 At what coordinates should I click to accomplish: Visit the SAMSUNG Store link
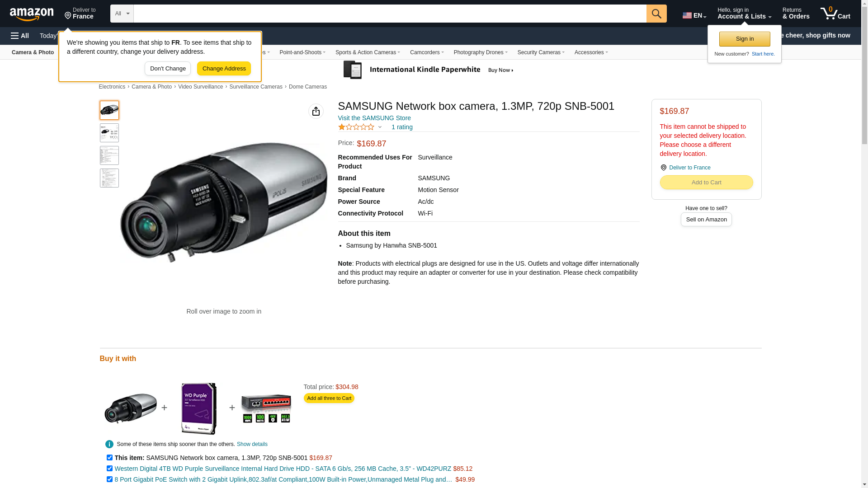click(x=374, y=118)
